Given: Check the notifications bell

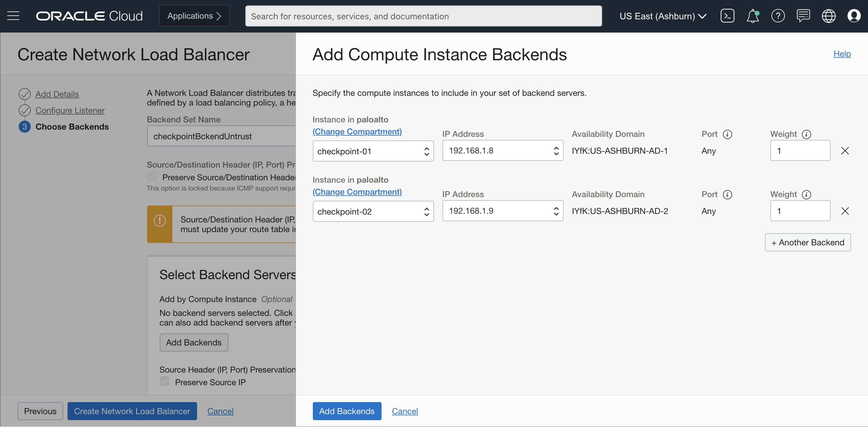Looking at the screenshot, I should (x=753, y=15).
